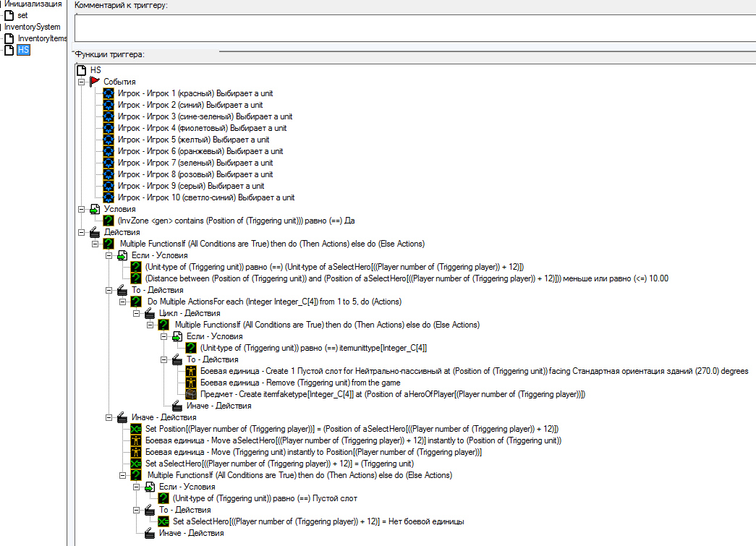756x546 pixels.
Task: Click the Действия clapperboard icon
Action: (95, 232)
